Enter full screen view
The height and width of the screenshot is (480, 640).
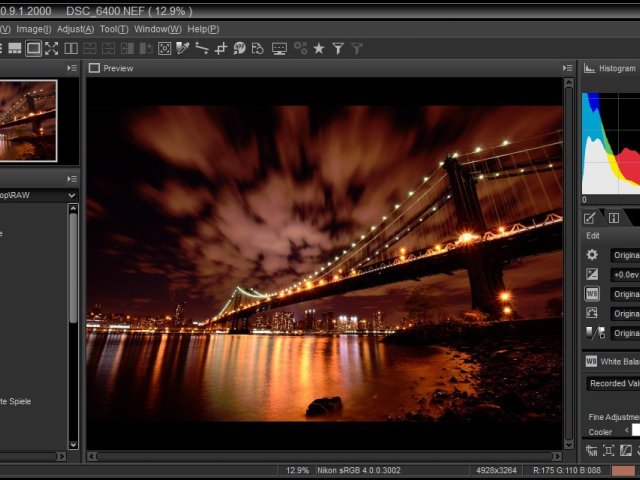51,49
